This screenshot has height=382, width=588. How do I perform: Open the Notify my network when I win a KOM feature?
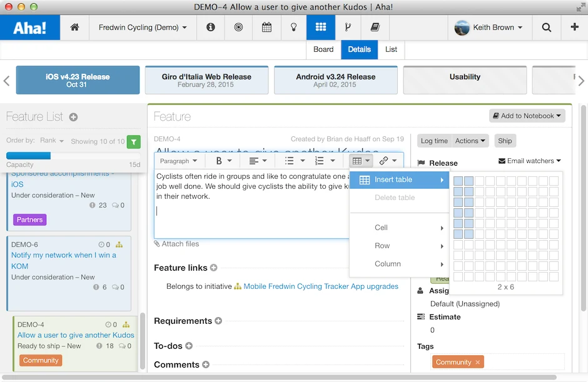(64, 261)
